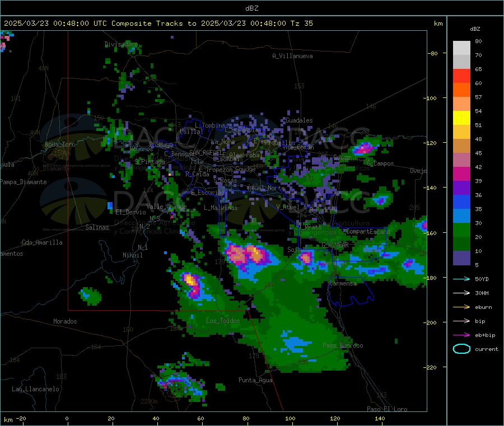
Task: Click the A_Villanueva map label
Action: [292, 56]
